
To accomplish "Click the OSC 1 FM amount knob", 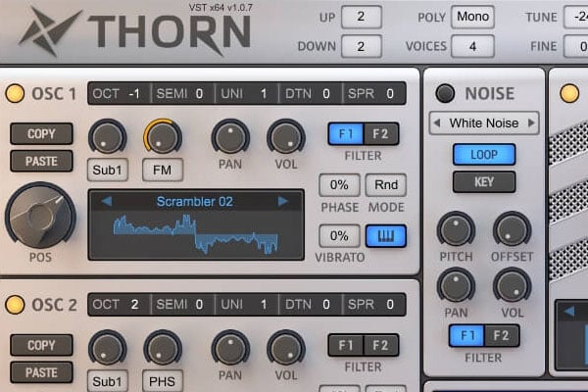I will click(162, 137).
